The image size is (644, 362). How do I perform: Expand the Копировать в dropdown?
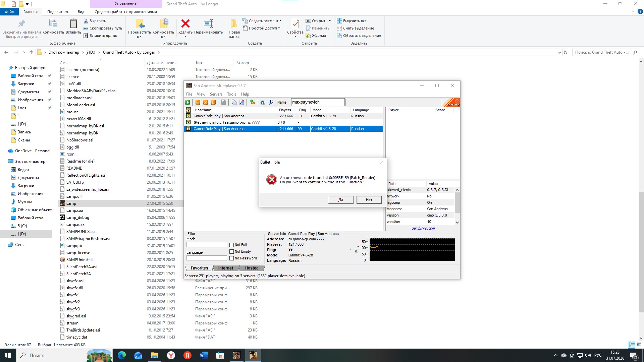(163, 35)
